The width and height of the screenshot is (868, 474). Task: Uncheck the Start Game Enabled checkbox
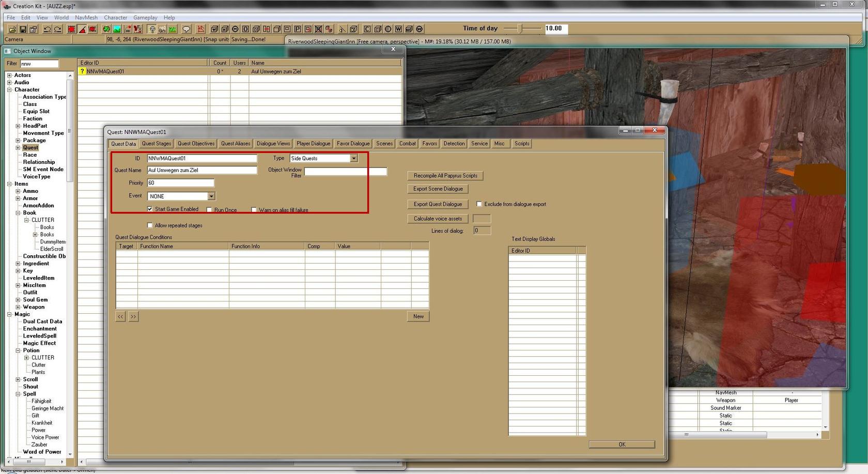click(150, 209)
